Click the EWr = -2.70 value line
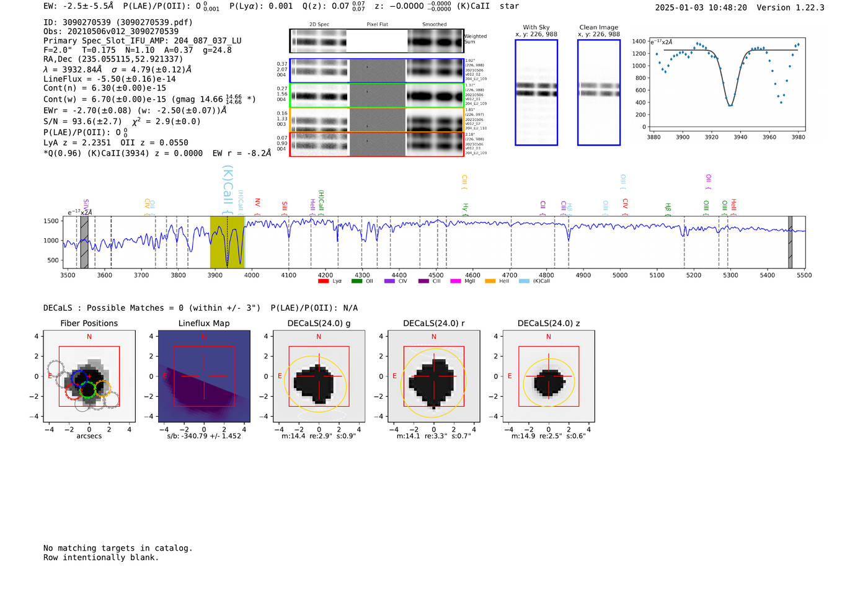 click(x=135, y=110)
